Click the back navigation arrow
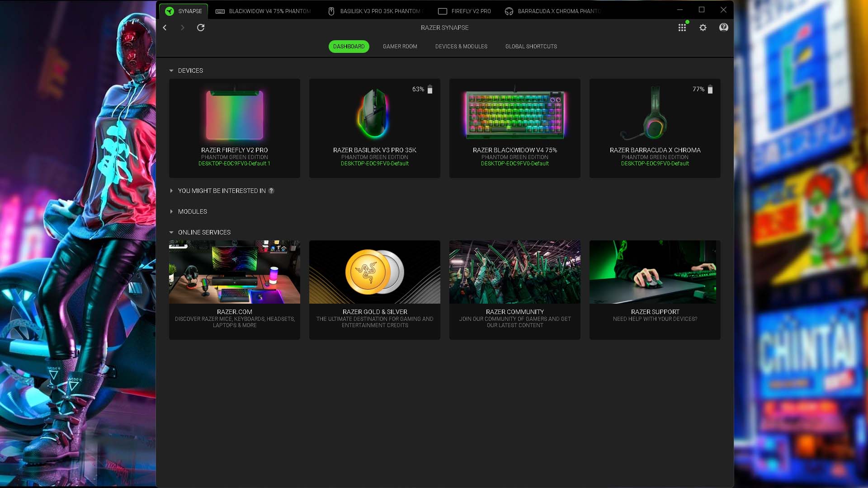The image size is (868, 488). point(165,28)
